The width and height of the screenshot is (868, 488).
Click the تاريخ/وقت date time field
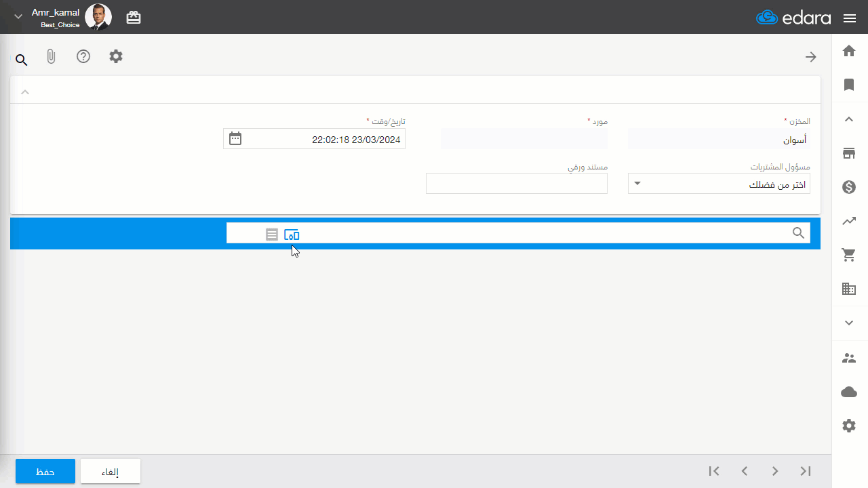tap(314, 139)
